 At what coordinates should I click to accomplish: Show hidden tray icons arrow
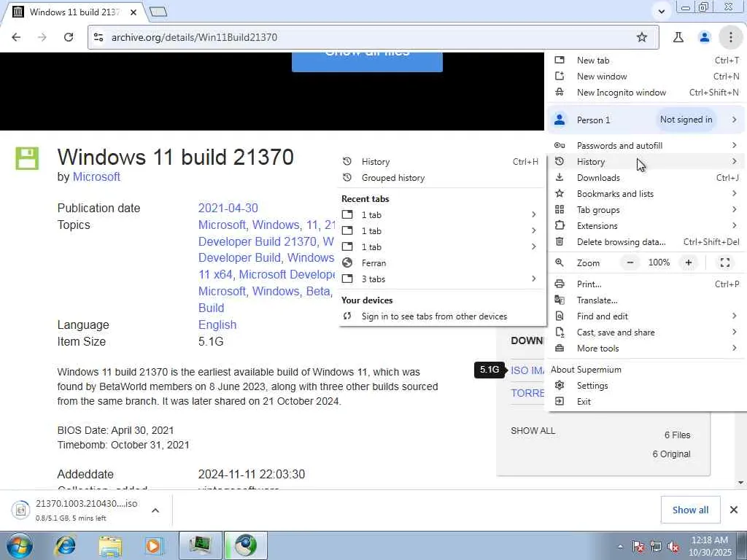(620, 547)
